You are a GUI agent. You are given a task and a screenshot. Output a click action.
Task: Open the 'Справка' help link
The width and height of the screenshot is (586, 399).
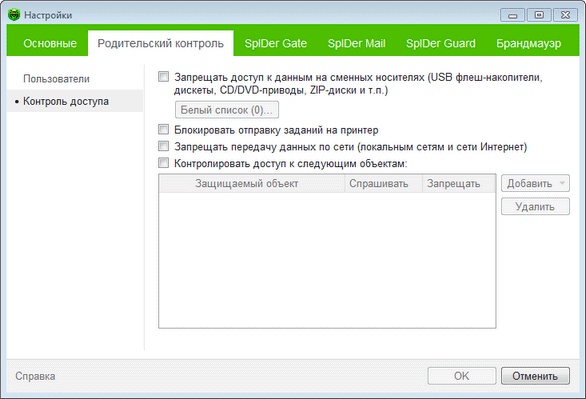[35, 376]
